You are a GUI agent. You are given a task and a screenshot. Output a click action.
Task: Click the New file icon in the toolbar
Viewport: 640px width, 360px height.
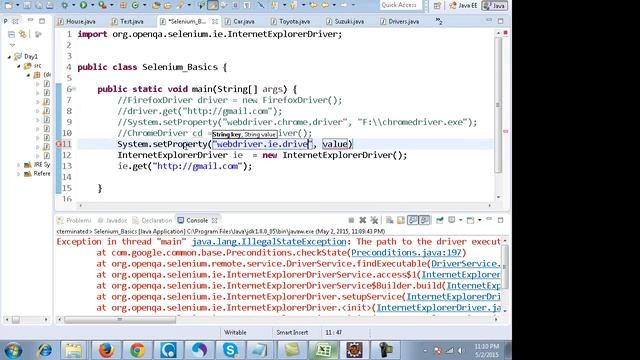pos(8,5)
